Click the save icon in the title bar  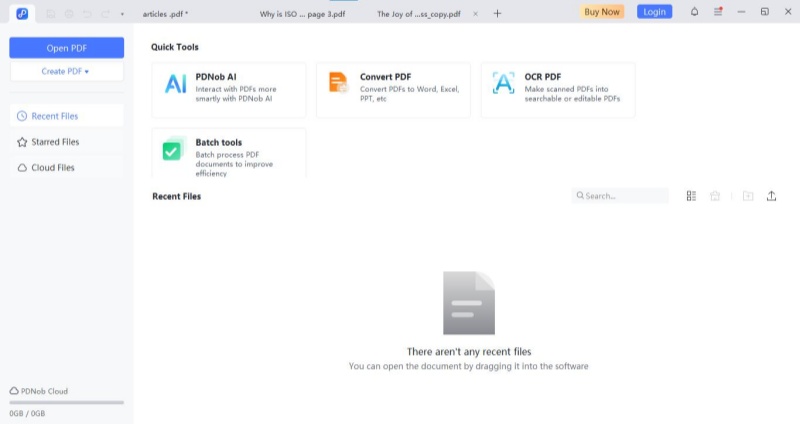point(51,14)
